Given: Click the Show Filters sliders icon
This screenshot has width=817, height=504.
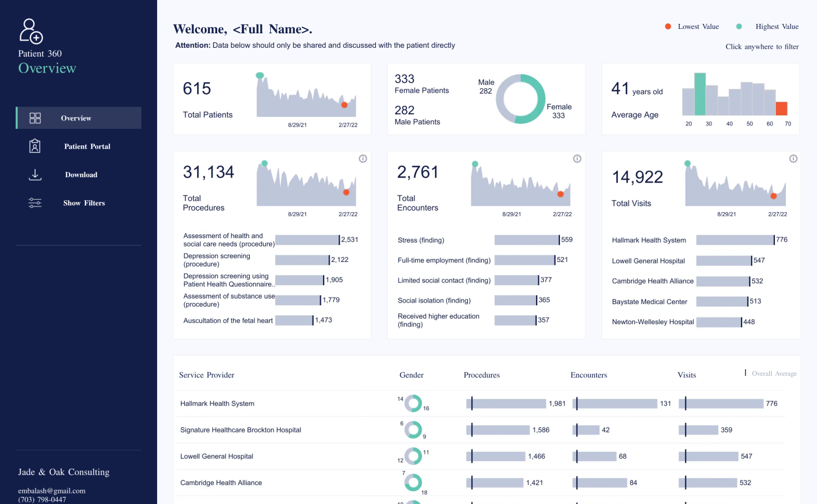Looking at the screenshot, I should [35, 203].
